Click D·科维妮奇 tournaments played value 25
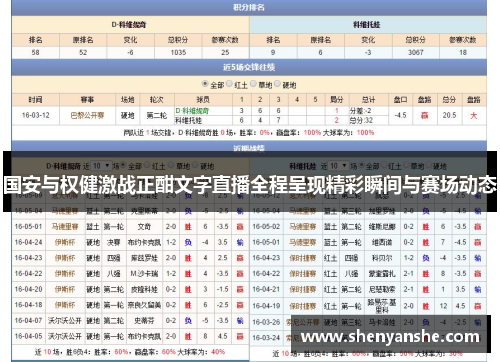 point(225,52)
